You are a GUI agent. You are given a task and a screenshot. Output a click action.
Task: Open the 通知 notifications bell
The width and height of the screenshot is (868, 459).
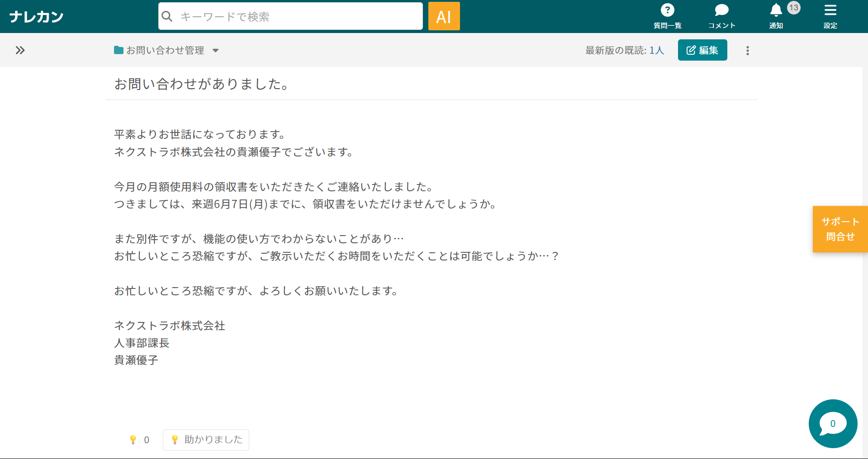pyautogui.click(x=776, y=16)
